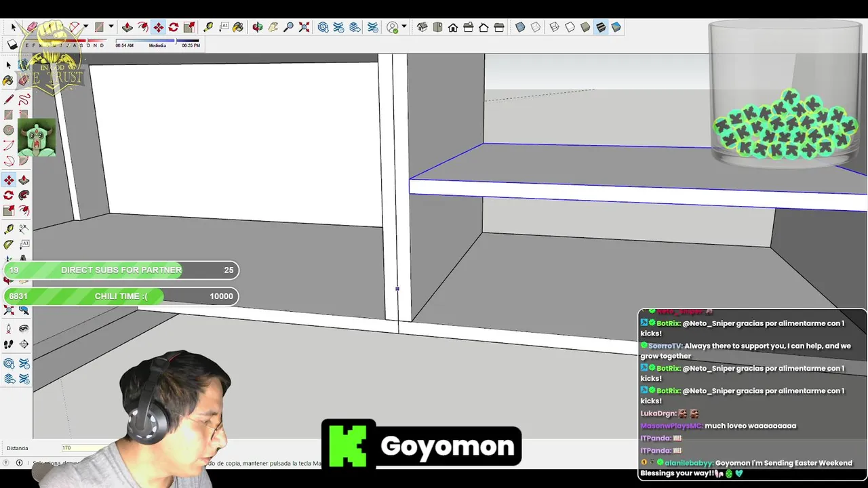
Task: Select the Walk footprints tool
Action: (8, 344)
